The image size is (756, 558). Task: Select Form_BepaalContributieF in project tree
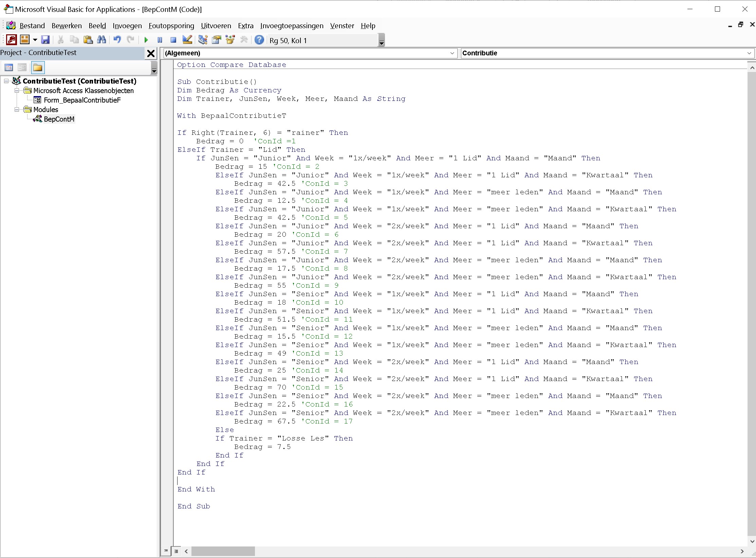click(x=82, y=100)
